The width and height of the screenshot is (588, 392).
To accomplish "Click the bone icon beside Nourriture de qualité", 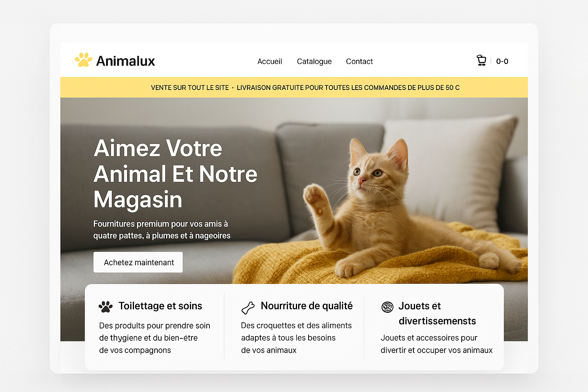I will tap(248, 308).
